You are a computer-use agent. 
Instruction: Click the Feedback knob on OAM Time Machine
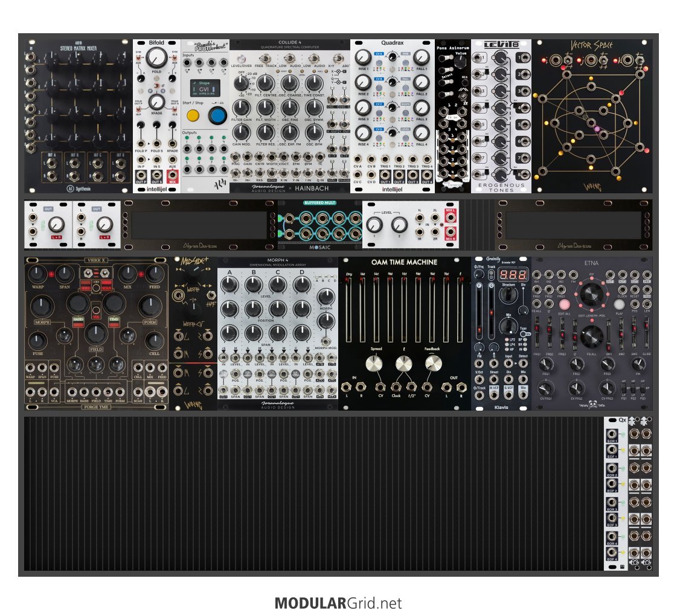pos(433,364)
